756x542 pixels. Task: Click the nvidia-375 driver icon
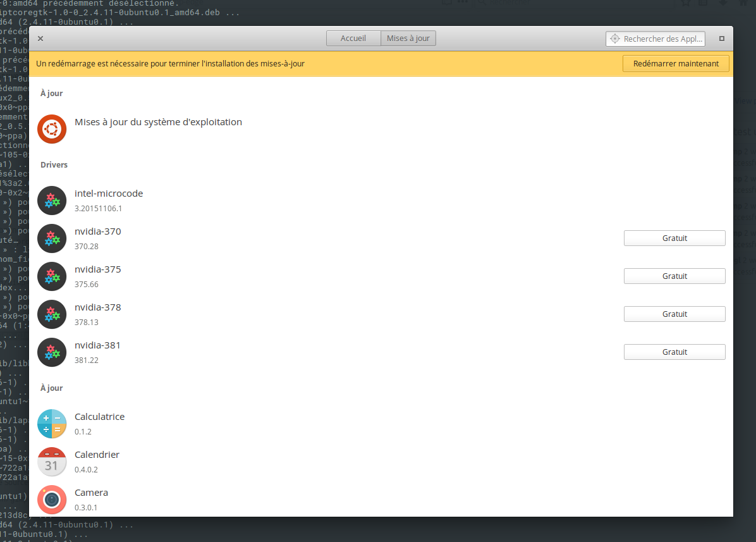(52, 276)
